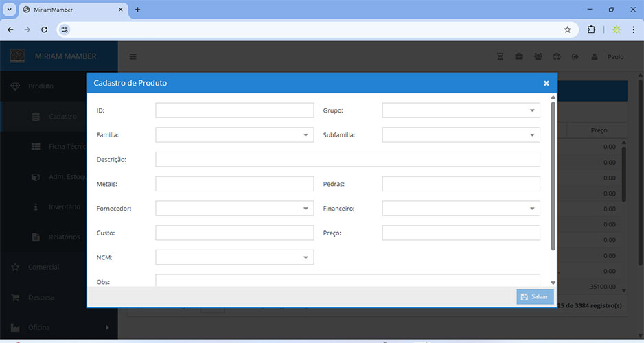Open the Subfamilia dropdown
This screenshot has width=644, height=343.
461,135
